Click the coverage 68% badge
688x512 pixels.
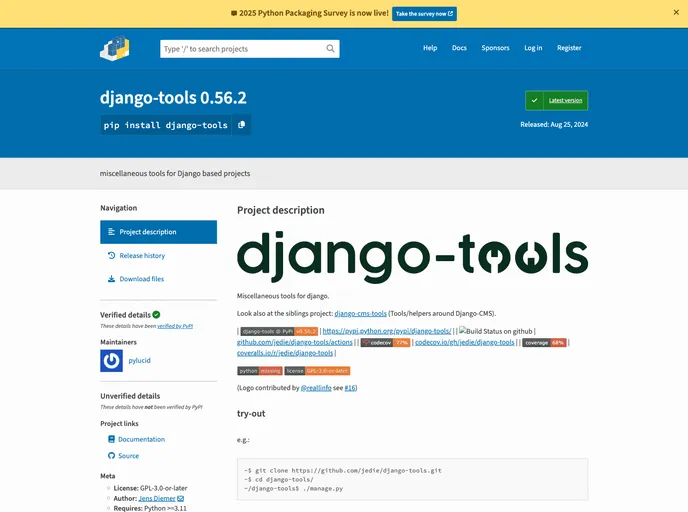[544, 343]
